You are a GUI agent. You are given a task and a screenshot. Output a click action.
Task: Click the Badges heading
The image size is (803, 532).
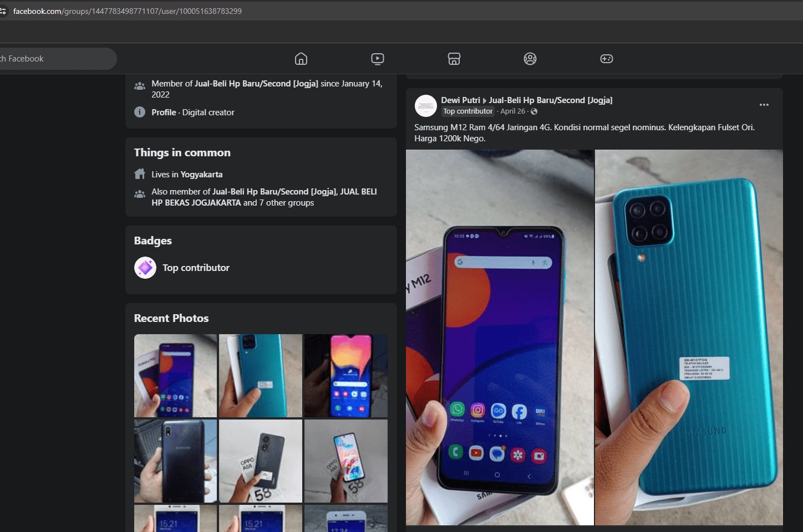pos(153,241)
